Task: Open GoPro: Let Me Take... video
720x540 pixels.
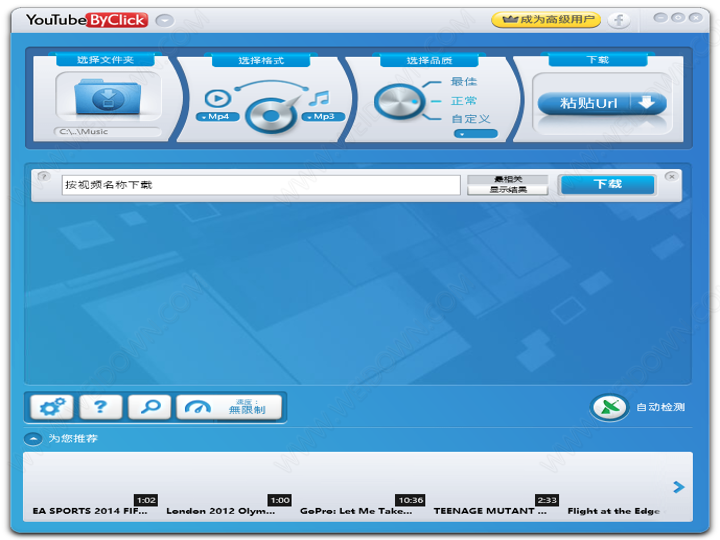Action: coord(356,511)
